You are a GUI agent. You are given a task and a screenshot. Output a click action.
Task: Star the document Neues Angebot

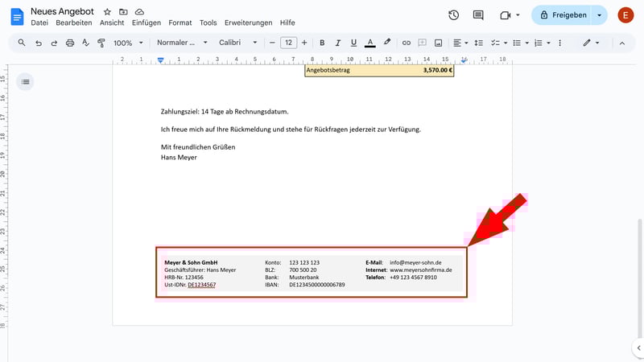pos(107,12)
